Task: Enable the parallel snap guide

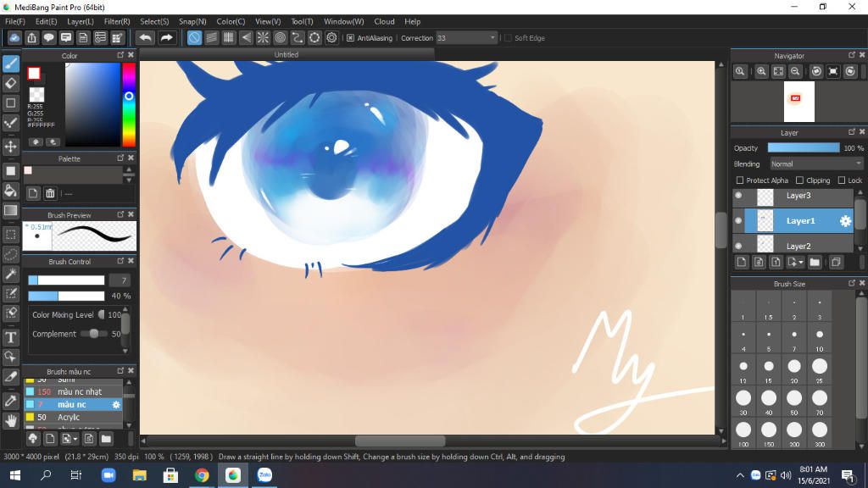Action: [x=211, y=37]
